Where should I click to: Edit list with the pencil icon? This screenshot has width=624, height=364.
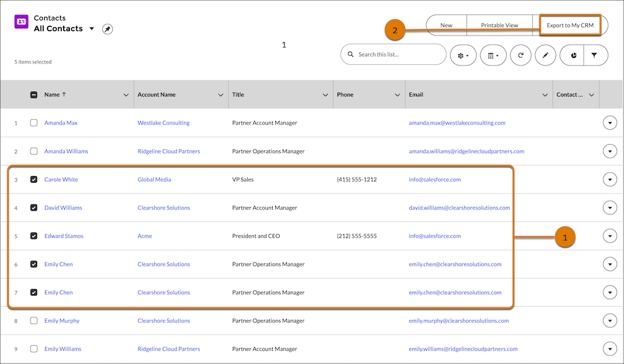pyautogui.click(x=545, y=55)
